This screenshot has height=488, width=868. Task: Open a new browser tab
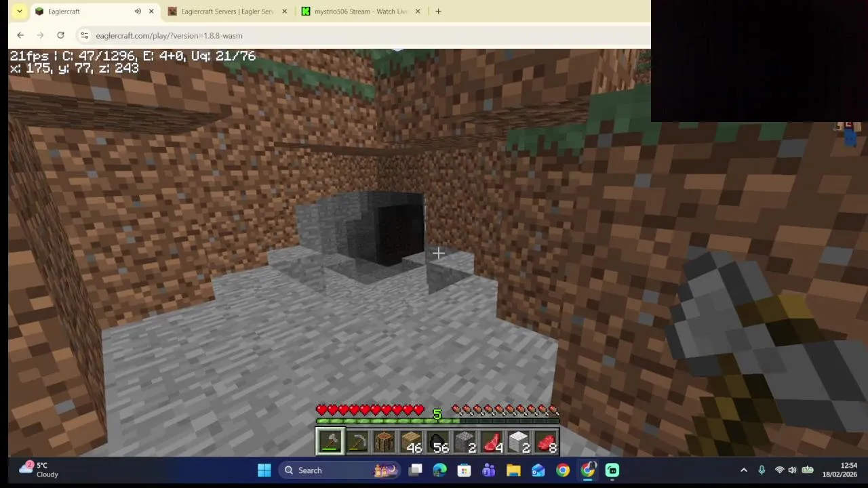click(438, 12)
